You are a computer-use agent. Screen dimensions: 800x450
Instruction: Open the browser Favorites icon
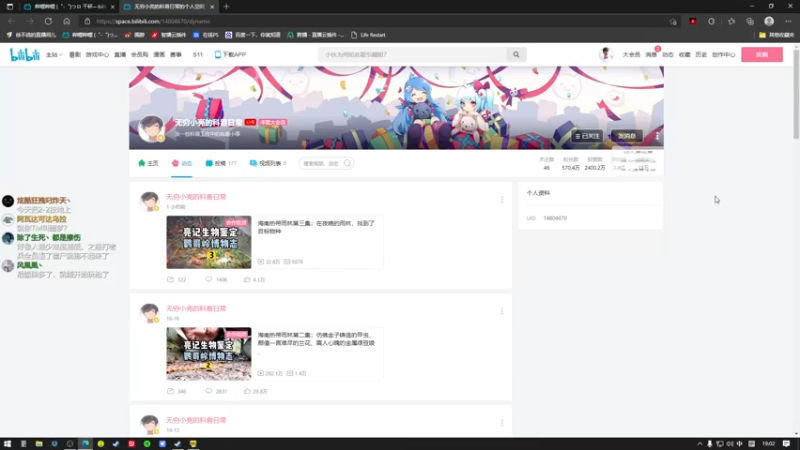pyautogui.click(x=731, y=21)
